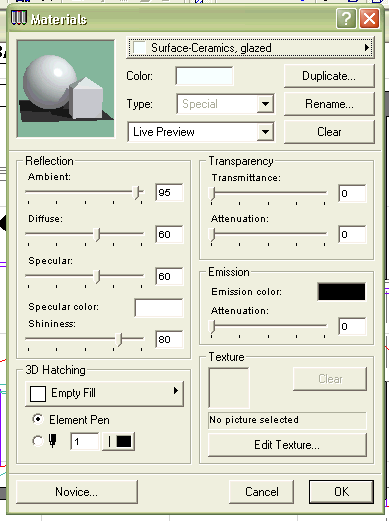Image resolution: width=389 pixels, height=521 pixels.
Task: Click the black Emission color swatch
Action: (342, 292)
